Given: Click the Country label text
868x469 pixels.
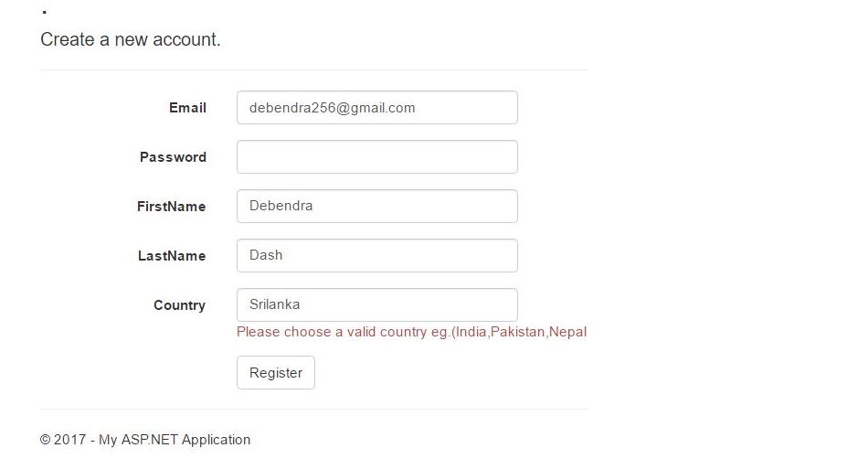Looking at the screenshot, I should coord(179,305).
